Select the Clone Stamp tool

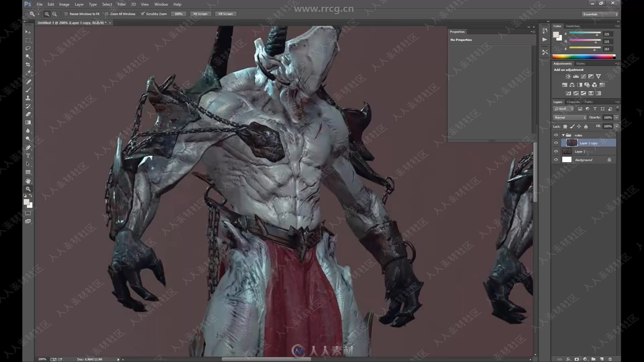click(28, 98)
